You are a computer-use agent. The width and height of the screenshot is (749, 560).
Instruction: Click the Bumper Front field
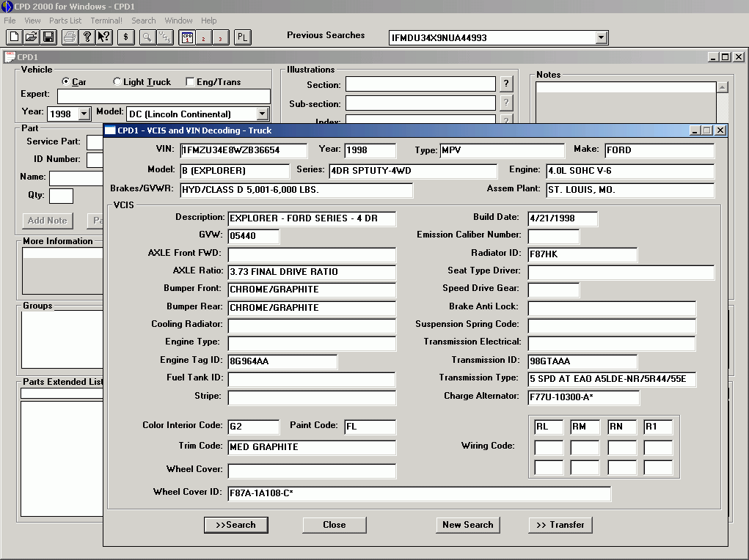coord(312,290)
